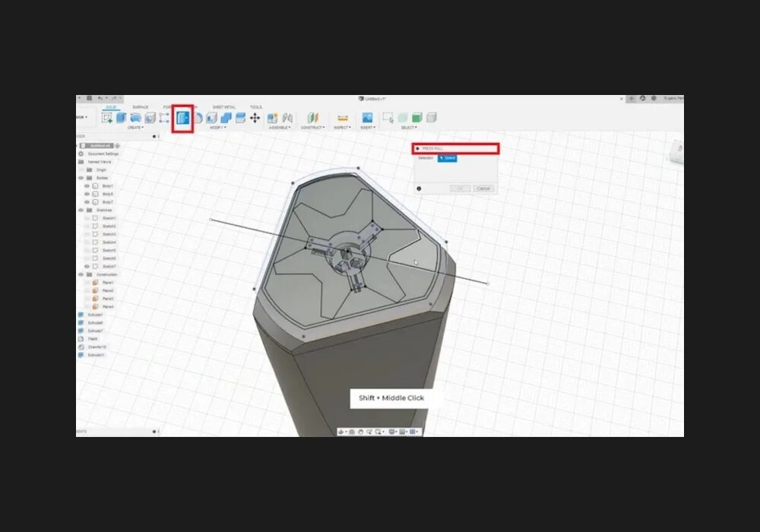Screen dimensions: 760x532
Task: Open the user account name top right
Action: tap(673, 98)
